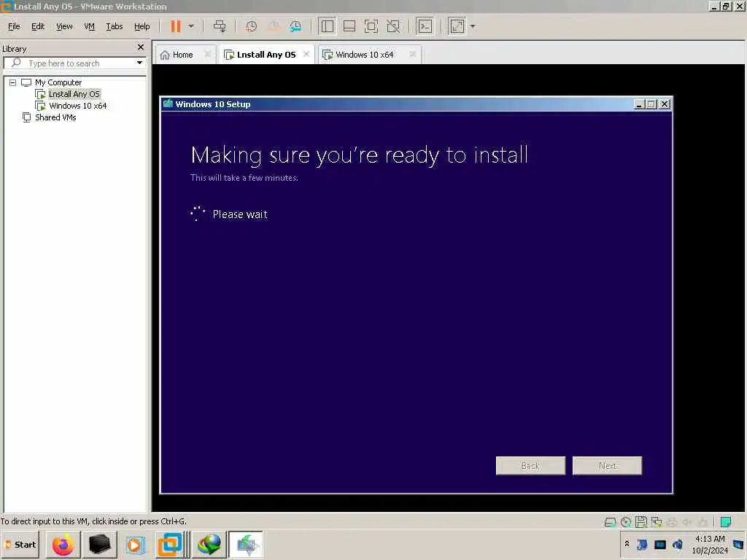Image resolution: width=747 pixels, height=560 pixels.
Task: Launch Firefox from the taskbar
Action: pyautogui.click(x=63, y=545)
